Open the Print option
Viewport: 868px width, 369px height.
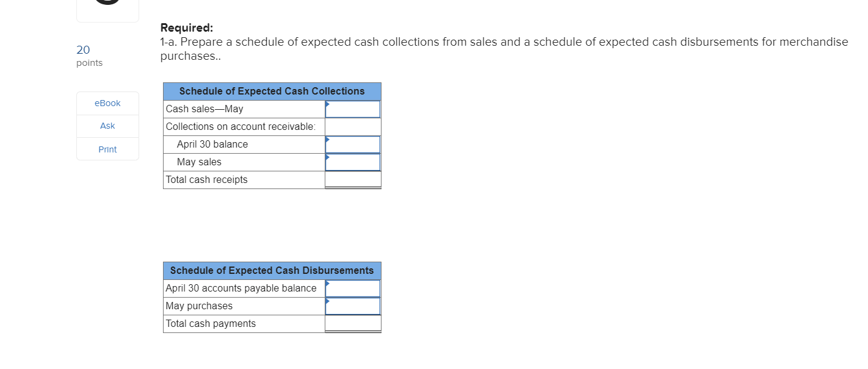click(107, 149)
